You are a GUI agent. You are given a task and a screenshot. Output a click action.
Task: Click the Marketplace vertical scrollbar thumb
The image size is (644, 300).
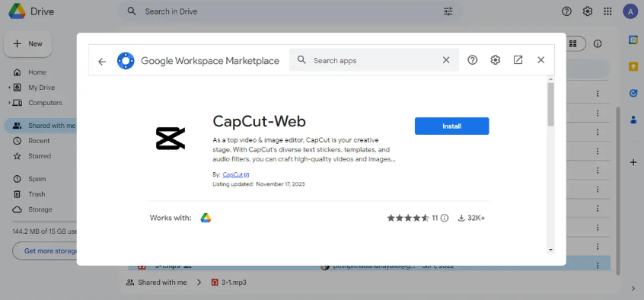click(x=551, y=104)
